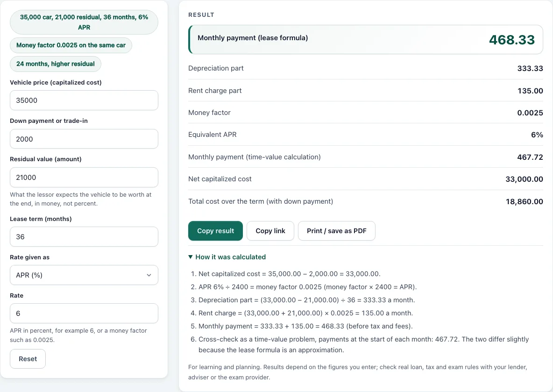Apply the '24 months, higher residual' preset
Screen dimensions: 553x392
[56, 64]
